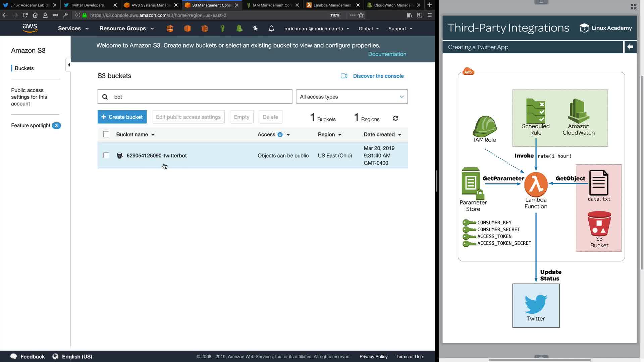Click the Firefox reload page button
This screenshot has height=362, width=644.
(25, 15)
